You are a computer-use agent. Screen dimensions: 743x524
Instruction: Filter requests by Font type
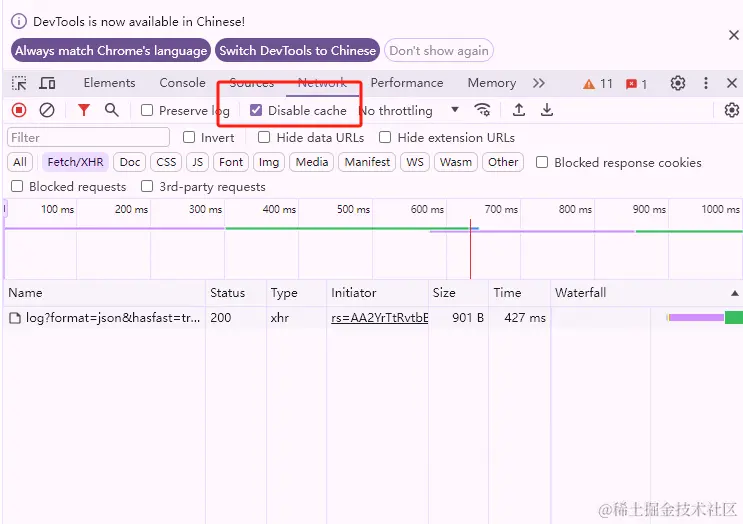[231, 162]
